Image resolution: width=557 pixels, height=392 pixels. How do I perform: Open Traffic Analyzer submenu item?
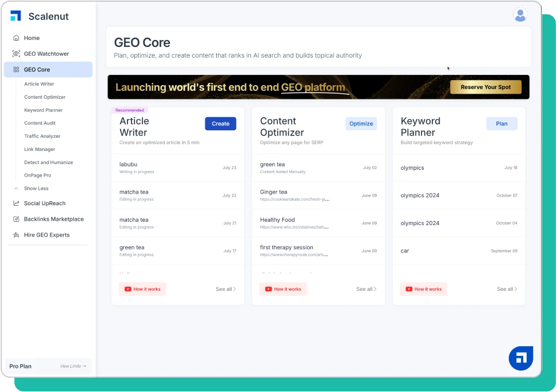click(x=42, y=136)
